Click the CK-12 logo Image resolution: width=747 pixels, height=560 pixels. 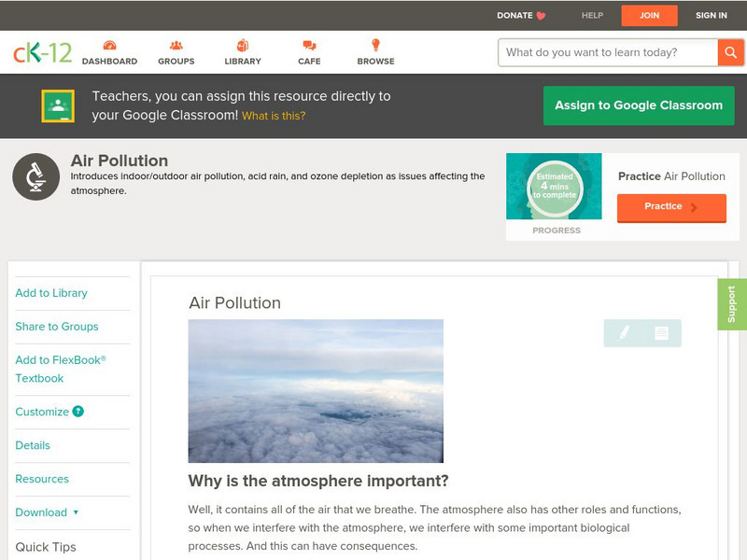point(42,52)
